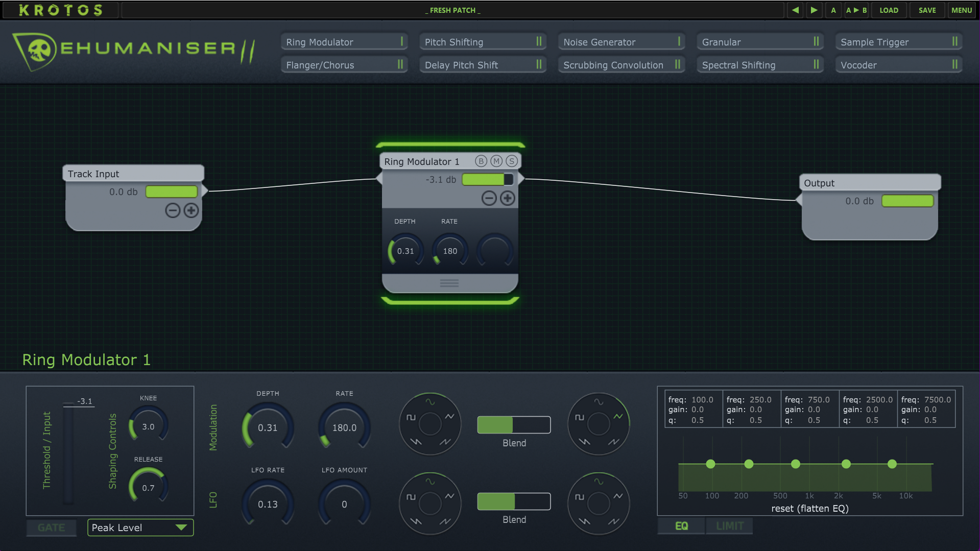The width and height of the screenshot is (980, 551).
Task: Add a Noise Generator module
Action: click(621, 42)
